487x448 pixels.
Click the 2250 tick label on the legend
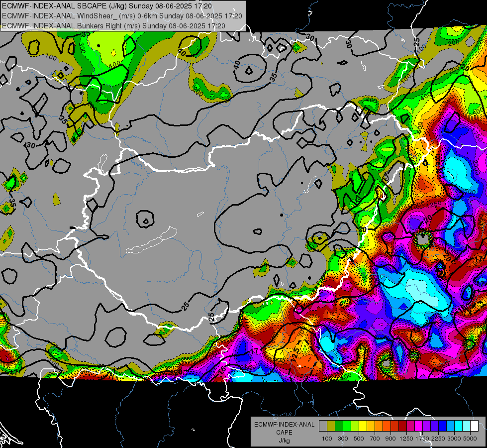(438, 439)
